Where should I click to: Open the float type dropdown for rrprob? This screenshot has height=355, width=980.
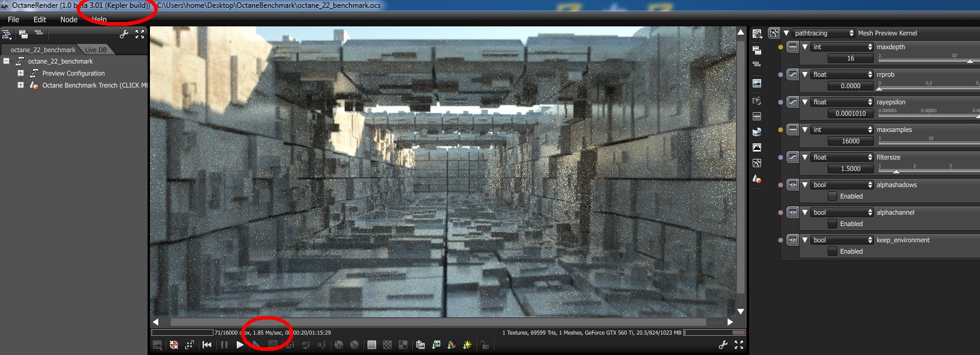(x=842, y=74)
